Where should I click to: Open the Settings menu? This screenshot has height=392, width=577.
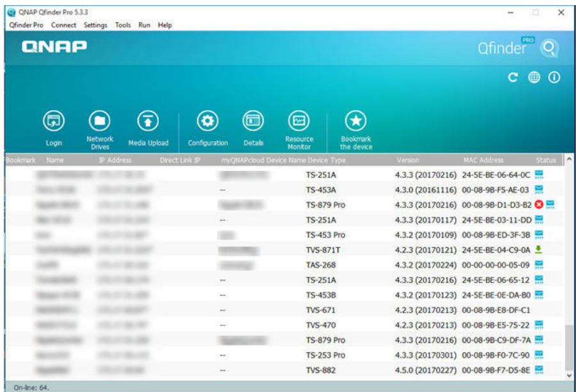[x=95, y=25]
